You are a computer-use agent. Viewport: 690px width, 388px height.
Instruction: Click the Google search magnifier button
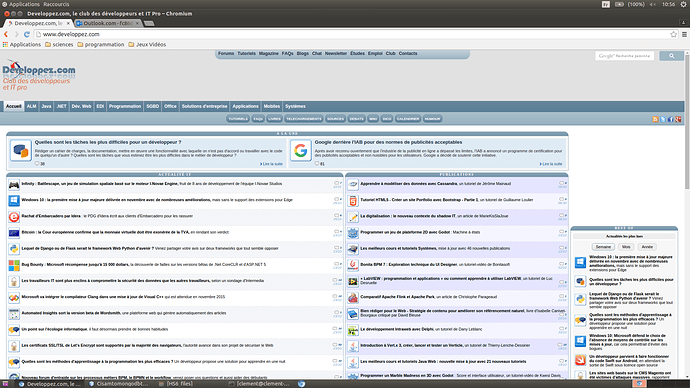(672, 56)
